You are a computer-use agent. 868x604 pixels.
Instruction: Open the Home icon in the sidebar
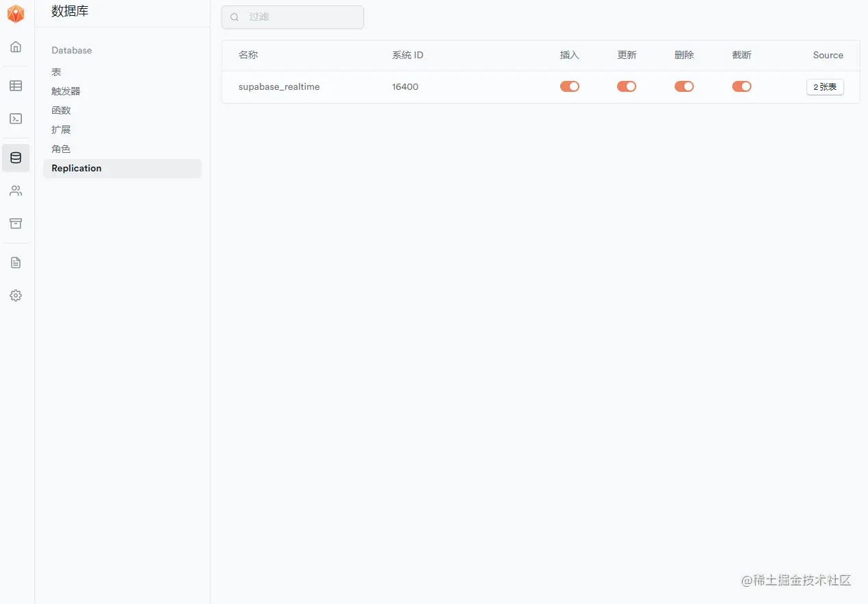pos(16,47)
